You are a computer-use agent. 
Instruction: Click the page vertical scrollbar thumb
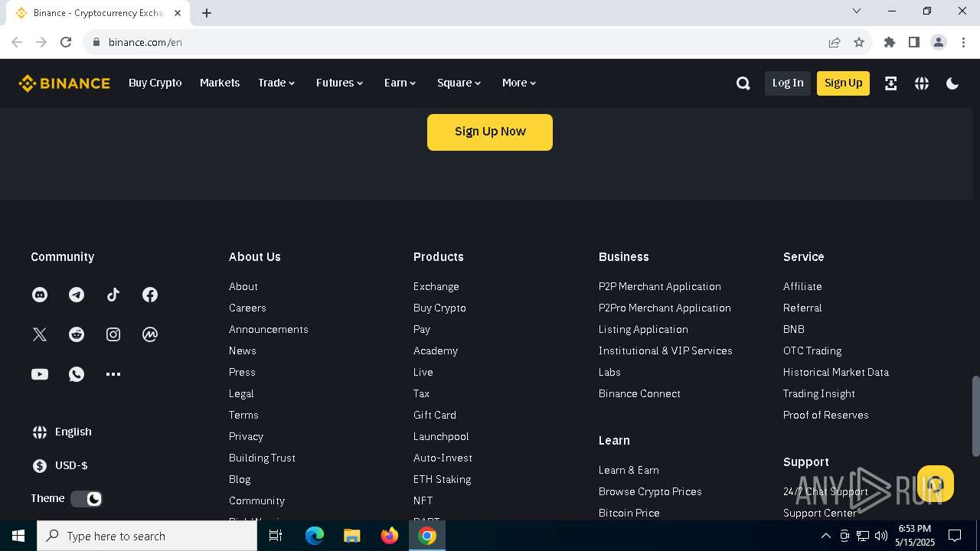[975, 416]
